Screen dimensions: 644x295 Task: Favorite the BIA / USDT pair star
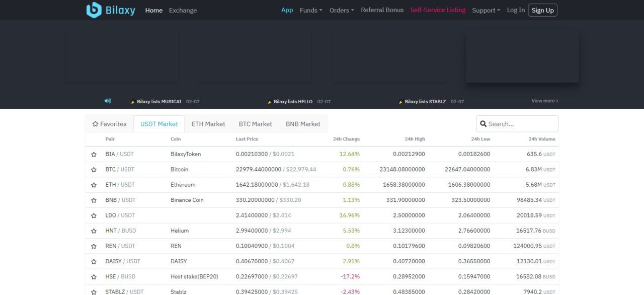[x=94, y=155]
